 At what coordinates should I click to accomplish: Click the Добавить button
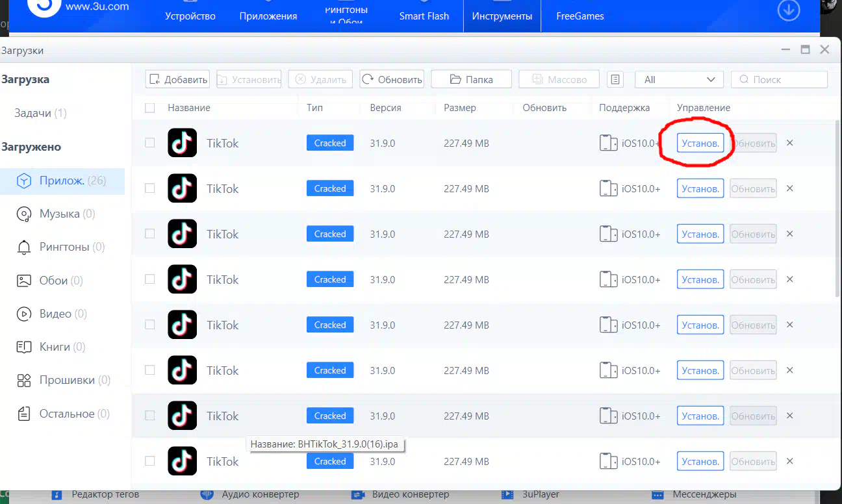177,79
